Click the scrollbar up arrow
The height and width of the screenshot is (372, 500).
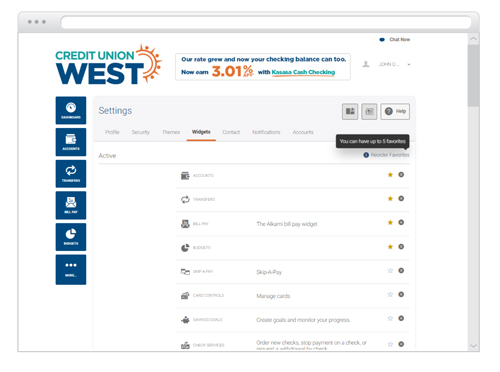pos(473,39)
